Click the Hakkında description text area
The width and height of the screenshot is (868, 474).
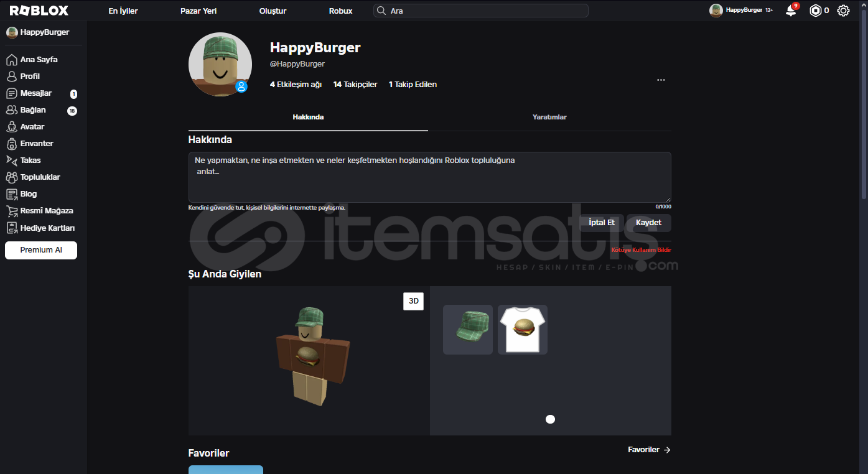[x=429, y=177]
